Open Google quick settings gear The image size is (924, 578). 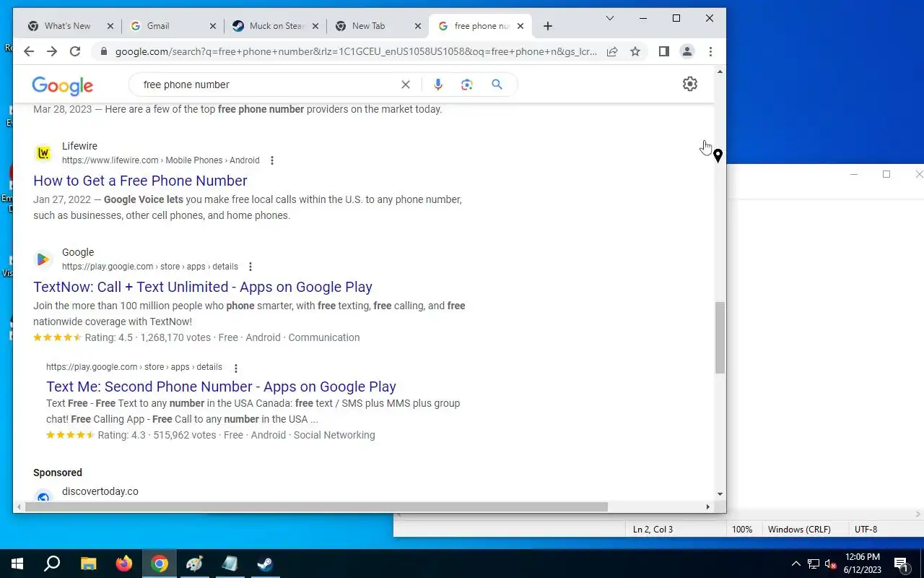pos(690,84)
